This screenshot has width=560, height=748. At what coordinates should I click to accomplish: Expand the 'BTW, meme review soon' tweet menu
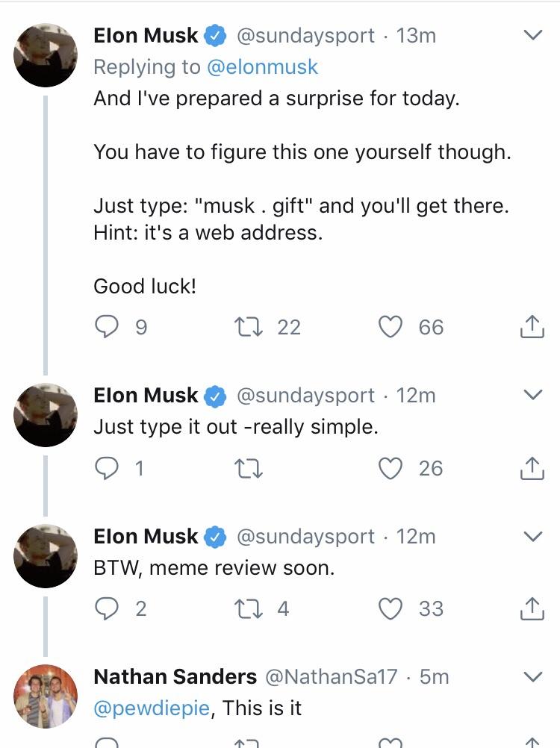532,536
